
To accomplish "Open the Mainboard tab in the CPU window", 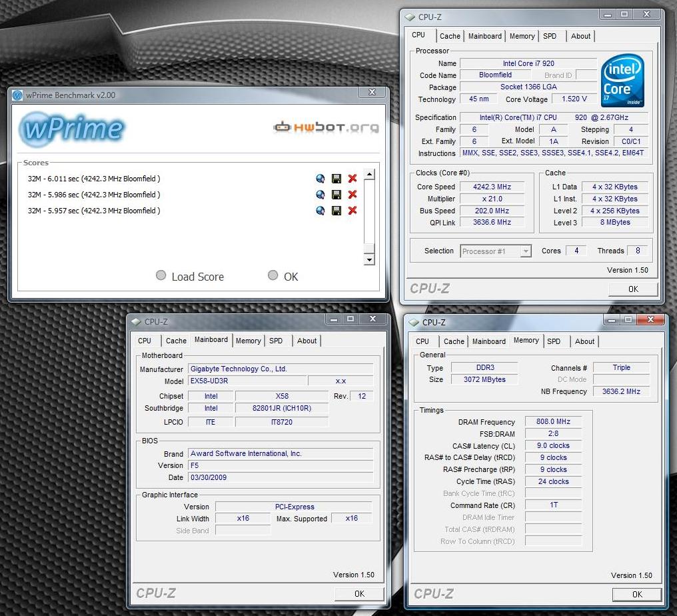I will pyautogui.click(x=485, y=36).
